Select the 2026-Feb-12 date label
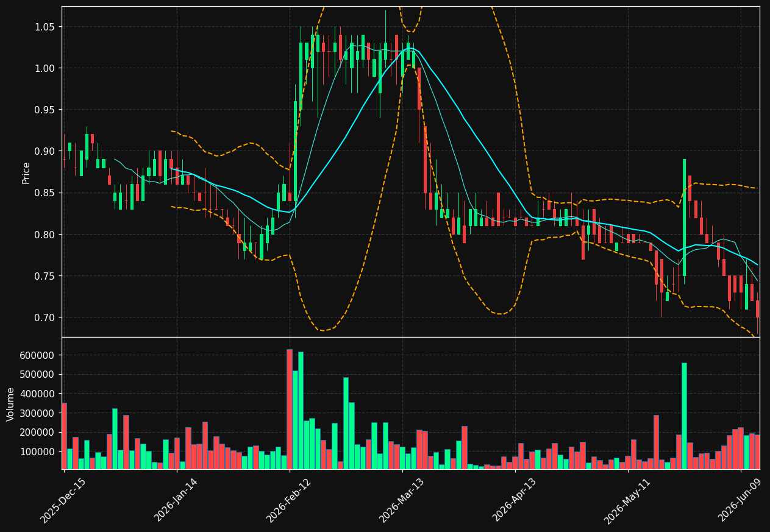This screenshot has width=770, height=532. (288, 500)
